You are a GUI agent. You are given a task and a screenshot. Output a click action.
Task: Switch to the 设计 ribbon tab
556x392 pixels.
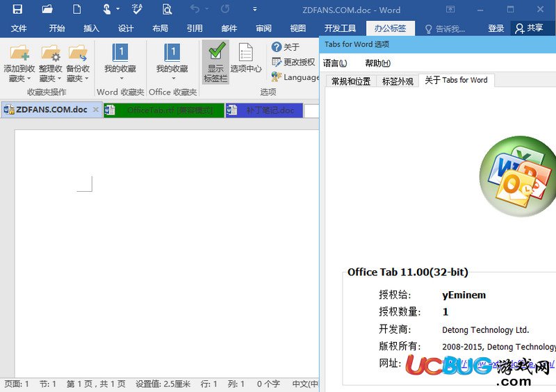pyautogui.click(x=126, y=28)
